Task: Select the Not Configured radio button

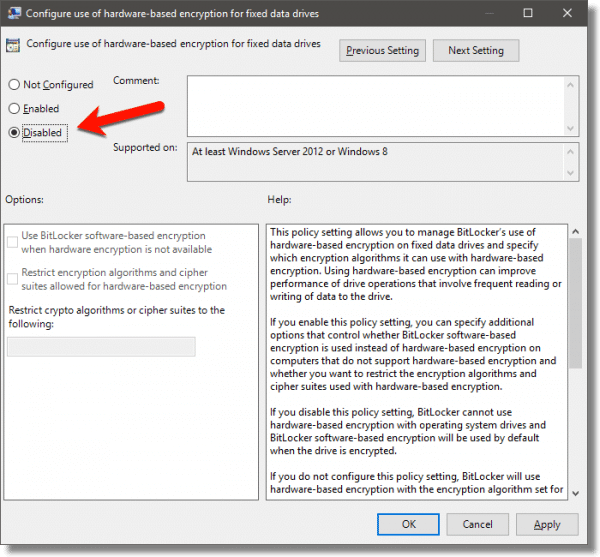Action: [14, 85]
